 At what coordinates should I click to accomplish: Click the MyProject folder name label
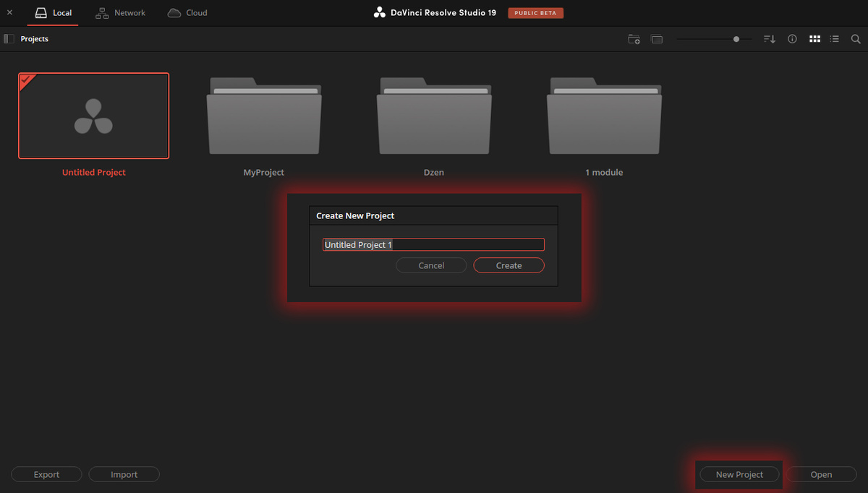tap(264, 173)
